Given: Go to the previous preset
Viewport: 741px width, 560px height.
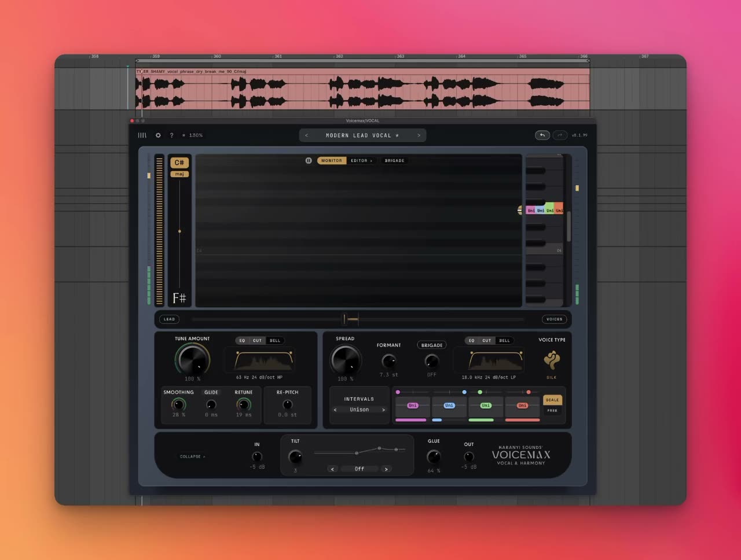Looking at the screenshot, I should (x=307, y=135).
